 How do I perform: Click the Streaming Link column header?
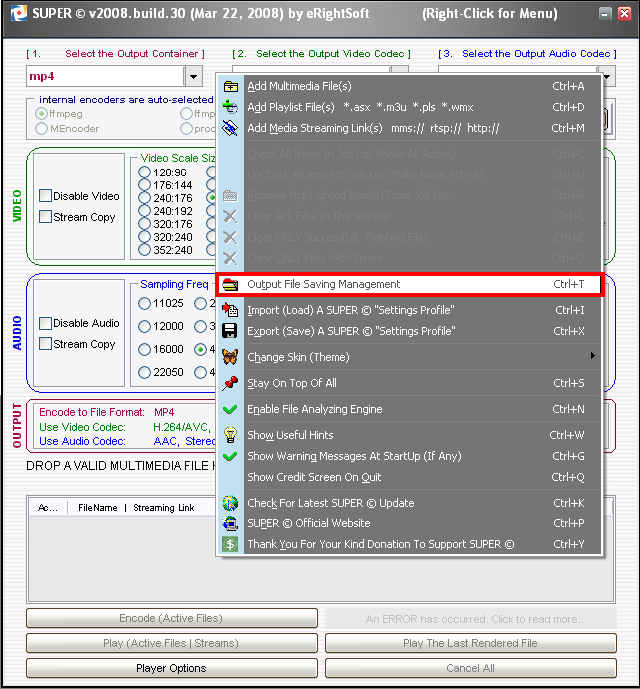click(x=164, y=508)
